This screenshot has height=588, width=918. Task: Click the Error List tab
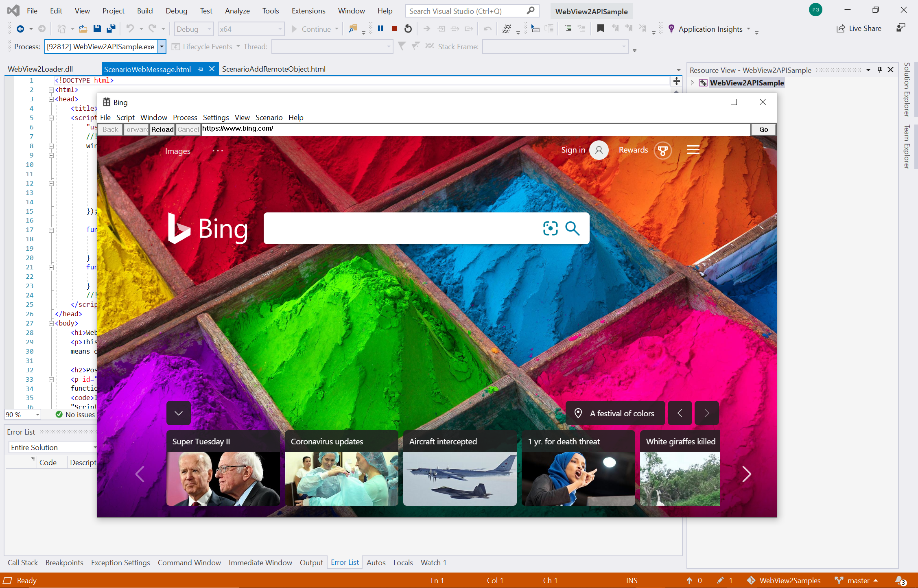345,562
